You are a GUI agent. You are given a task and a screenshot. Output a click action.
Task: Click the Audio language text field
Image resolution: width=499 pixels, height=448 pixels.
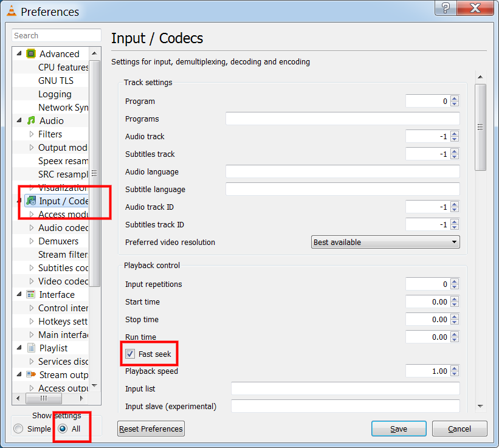coord(343,171)
